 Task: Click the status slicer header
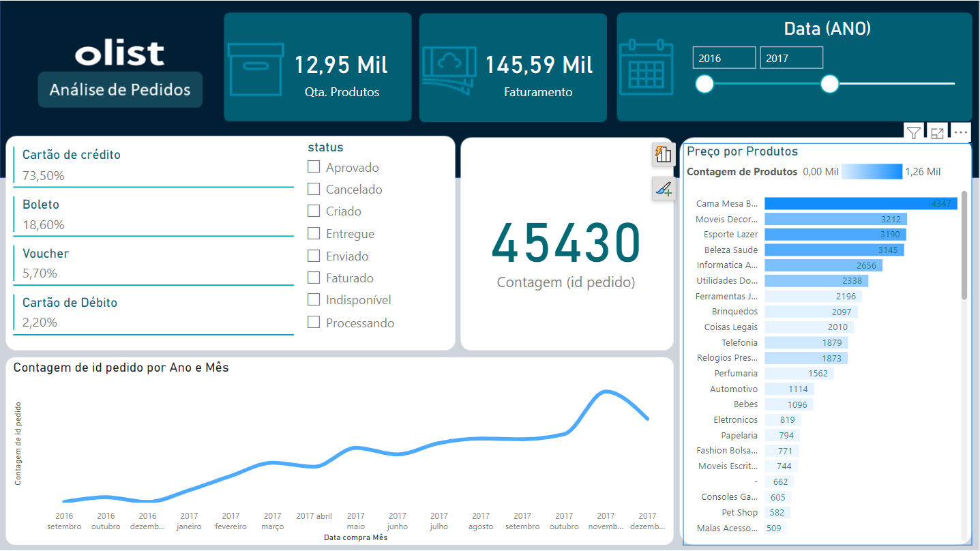[325, 147]
